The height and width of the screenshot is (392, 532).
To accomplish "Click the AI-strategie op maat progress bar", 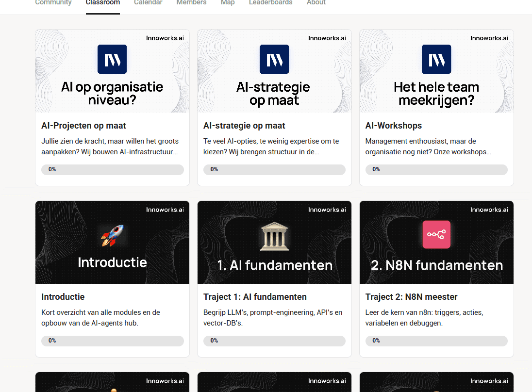I will pyautogui.click(x=274, y=169).
